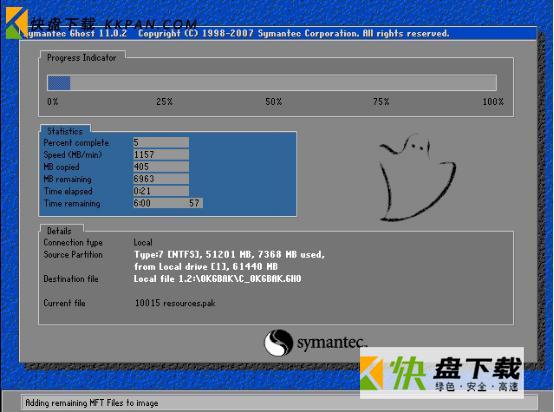The height and width of the screenshot is (412, 554).
Task: Click the Type:7 [NTFS] source partition line
Action: (x=229, y=255)
